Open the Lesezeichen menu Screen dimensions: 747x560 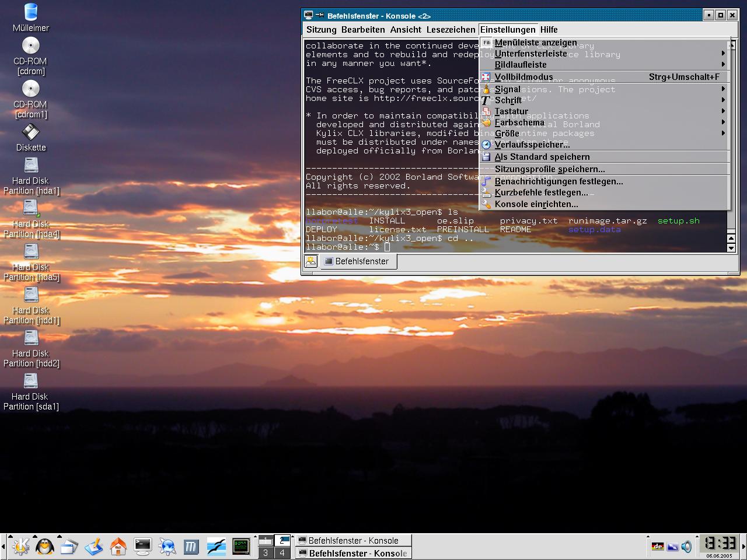(x=451, y=30)
